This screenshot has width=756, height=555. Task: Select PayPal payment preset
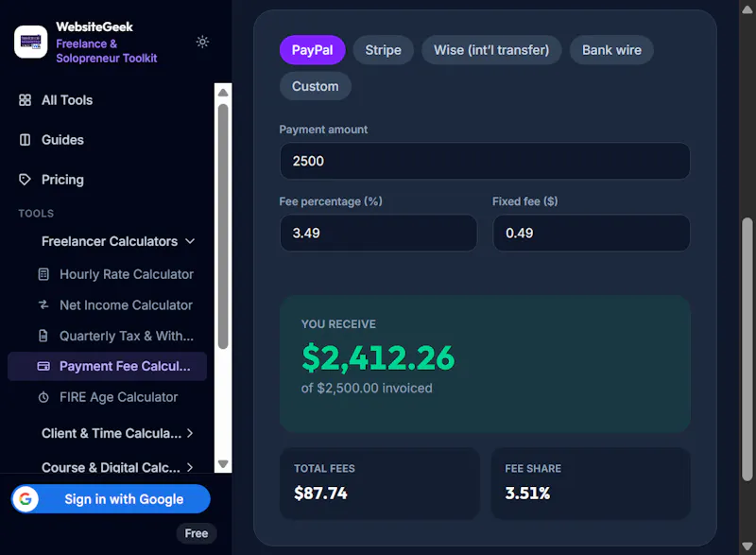point(313,50)
